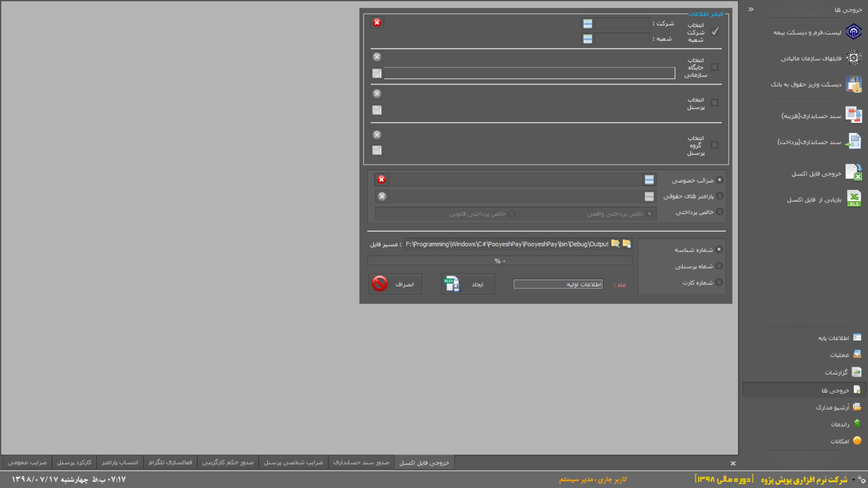
Task: Open the bank salary deposit diskette icon
Action: (853, 84)
